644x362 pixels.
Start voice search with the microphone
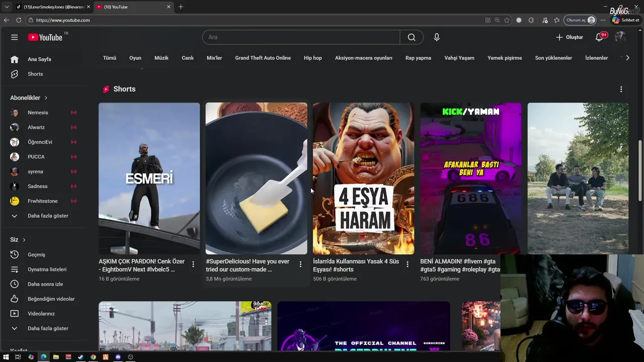437,37
